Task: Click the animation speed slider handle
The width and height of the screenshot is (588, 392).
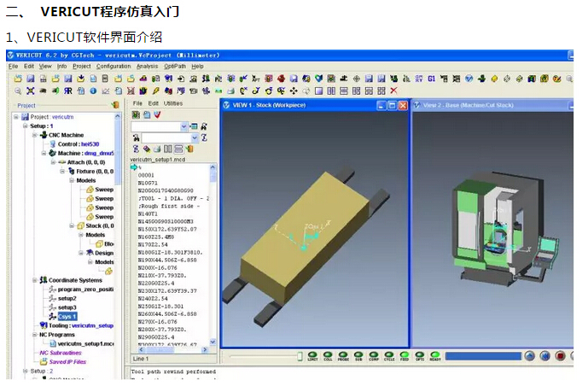Action: (x=300, y=356)
